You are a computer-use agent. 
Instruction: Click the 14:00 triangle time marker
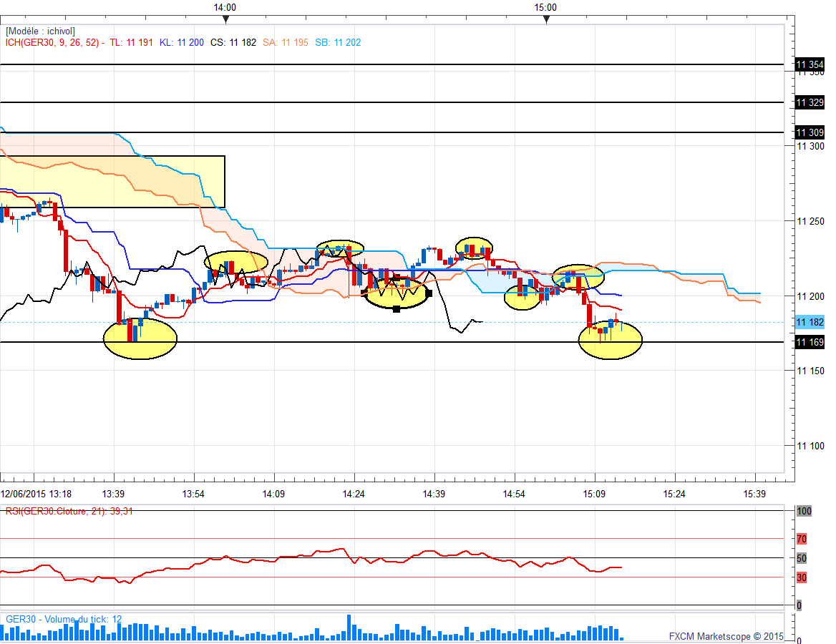click(226, 20)
